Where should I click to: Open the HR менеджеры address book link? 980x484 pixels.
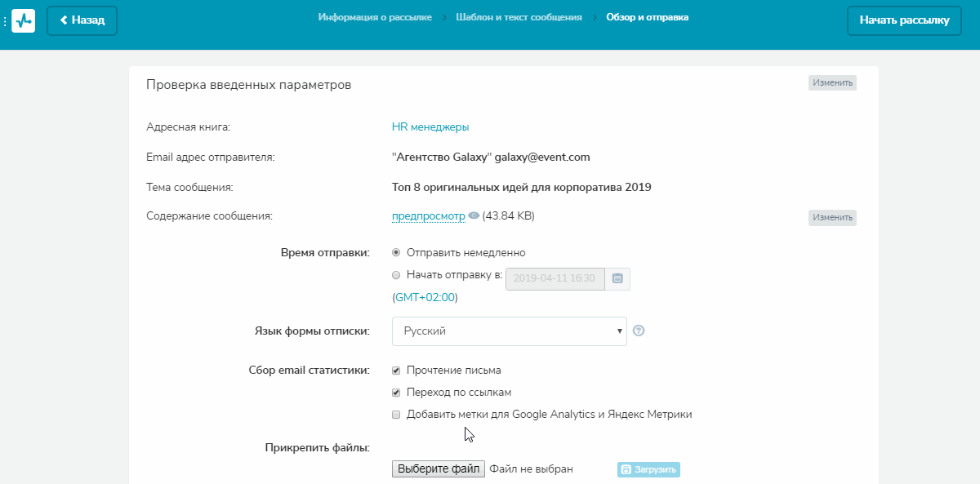click(x=429, y=127)
